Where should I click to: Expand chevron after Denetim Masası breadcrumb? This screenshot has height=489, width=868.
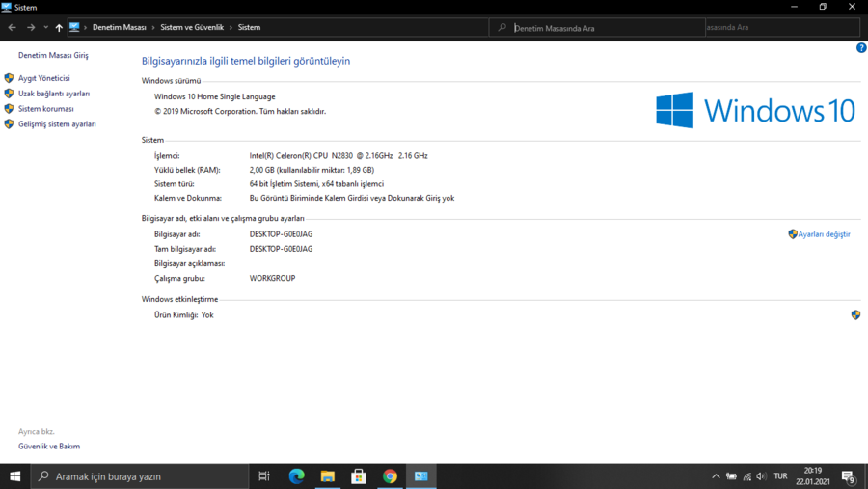point(153,27)
